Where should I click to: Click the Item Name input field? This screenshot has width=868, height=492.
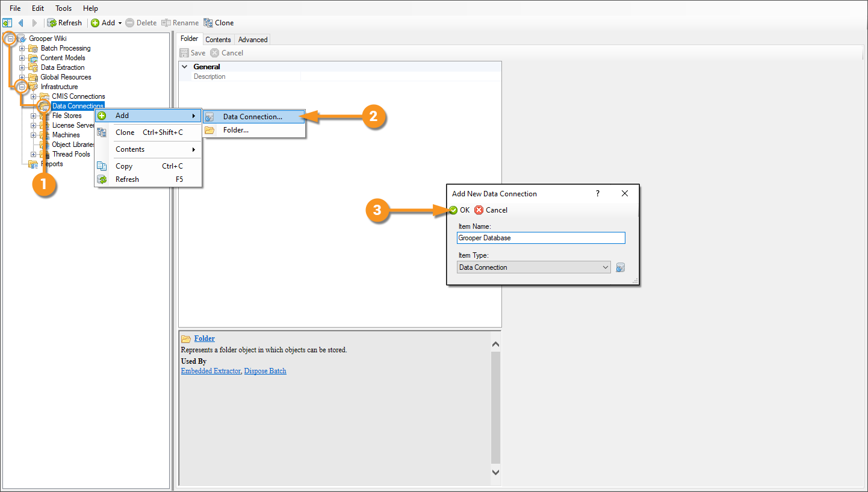click(541, 238)
